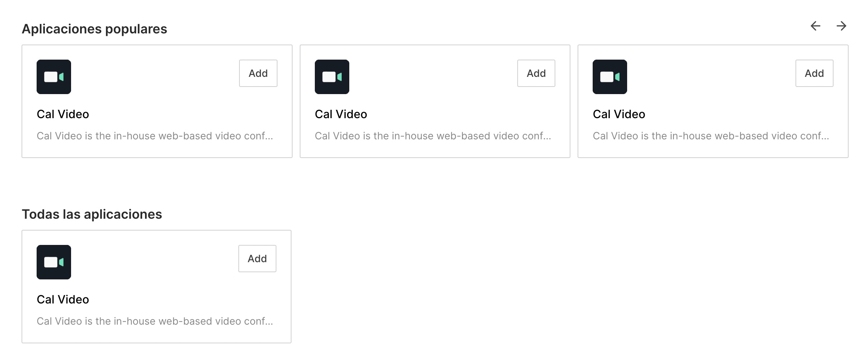Add Cal Video from Todas las aplicaciones
Image resolution: width=868 pixels, height=362 pixels.
[x=257, y=258]
